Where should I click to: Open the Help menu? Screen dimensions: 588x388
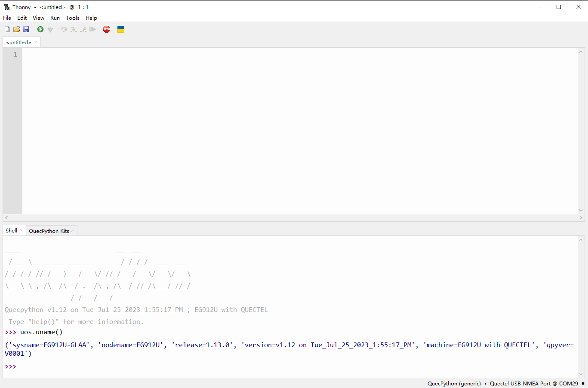coord(91,18)
